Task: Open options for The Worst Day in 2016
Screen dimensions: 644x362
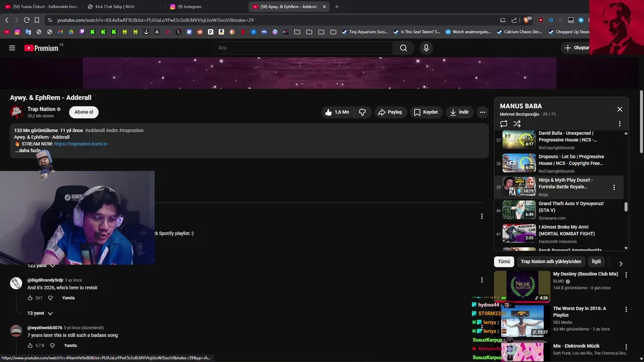Action: click(x=626, y=310)
